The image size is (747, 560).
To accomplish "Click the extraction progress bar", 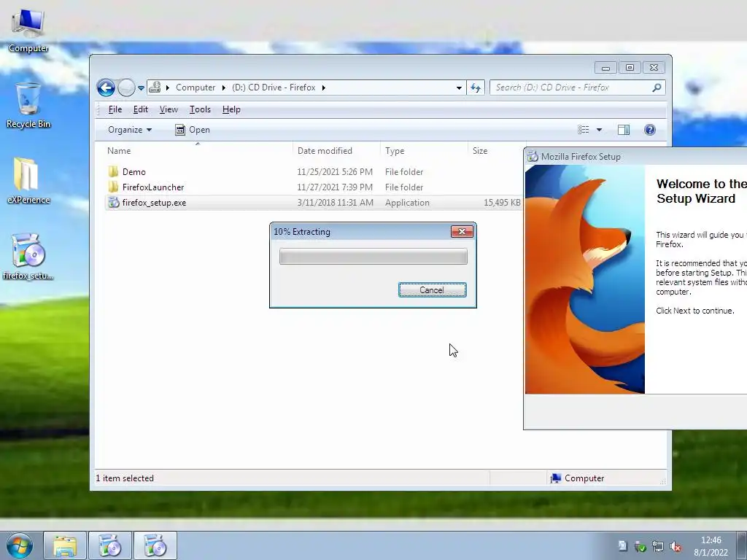I will (373, 256).
